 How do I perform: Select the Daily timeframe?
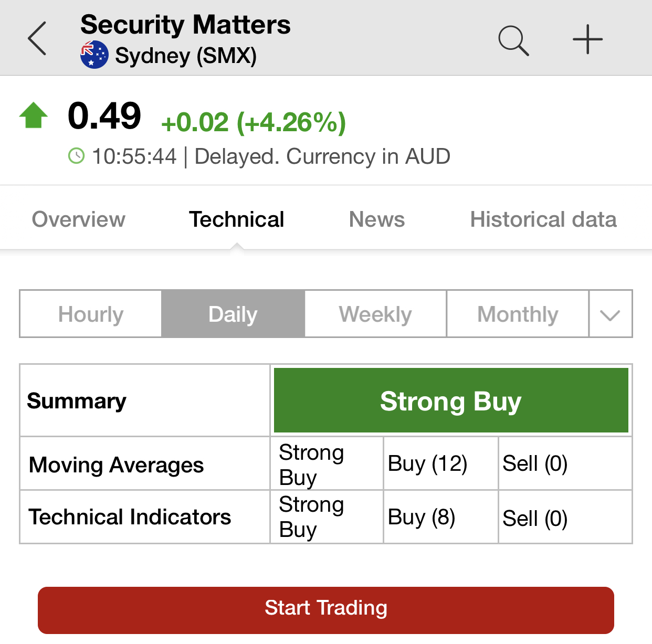coord(233,314)
